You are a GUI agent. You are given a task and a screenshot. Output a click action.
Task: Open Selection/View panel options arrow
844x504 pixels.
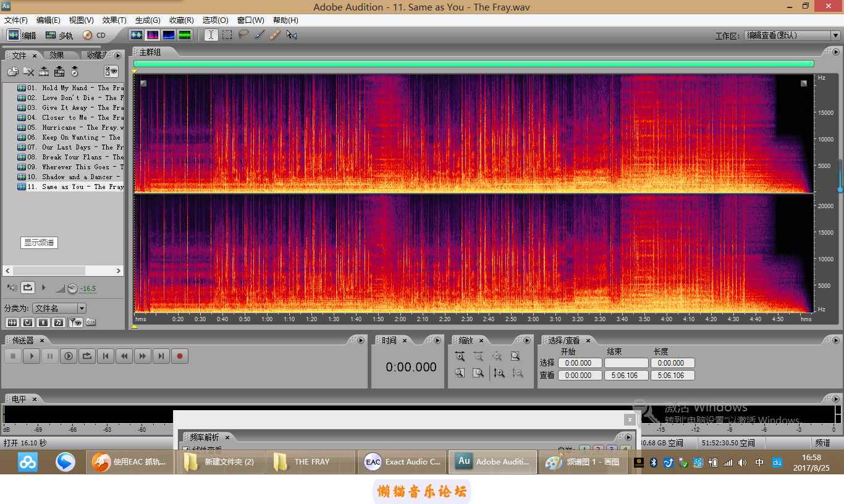tap(837, 340)
